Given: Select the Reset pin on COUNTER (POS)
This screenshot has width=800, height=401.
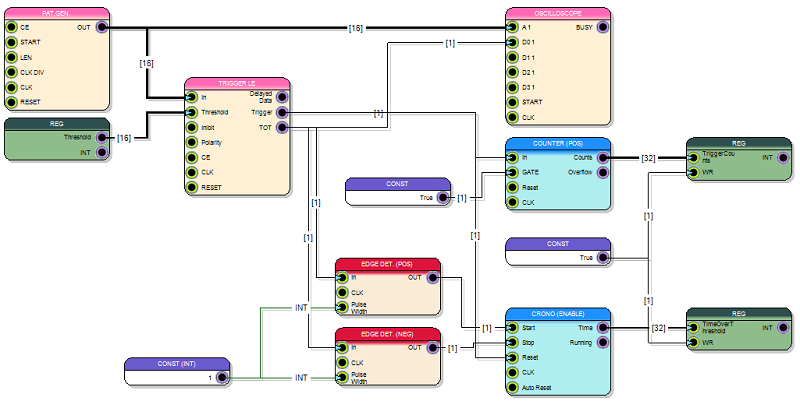Looking at the screenshot, I should (513, 187).
